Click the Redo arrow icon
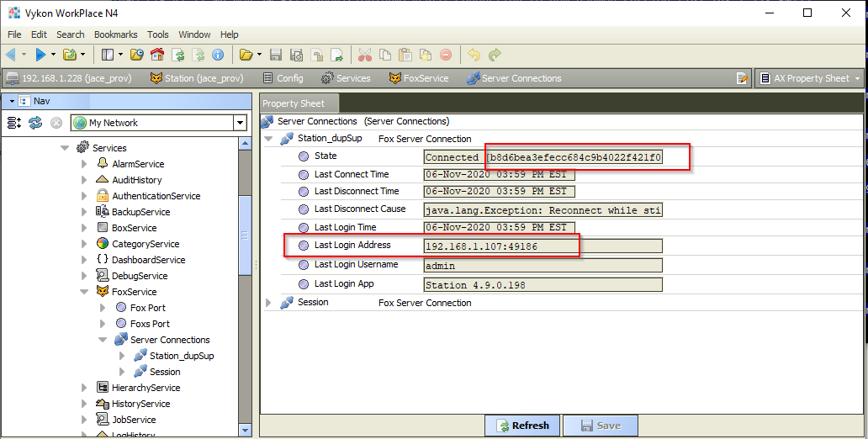The image size is (868, 439). (x=495, y=55)
